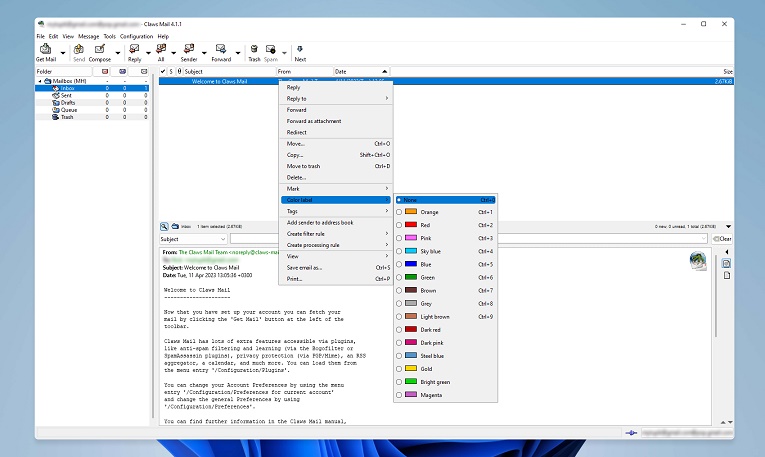The image size is (765, 457).
Task: Click the Send toolbar icon
Action: click(79, 49)
